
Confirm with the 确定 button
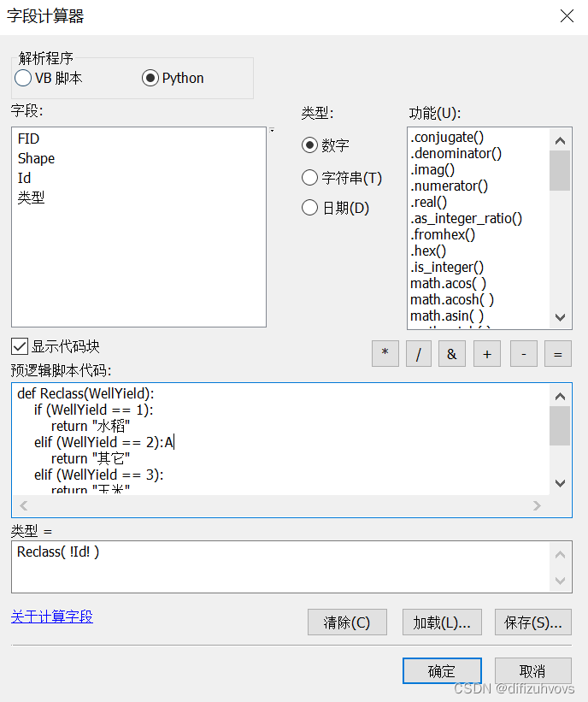tap(442, 670)
